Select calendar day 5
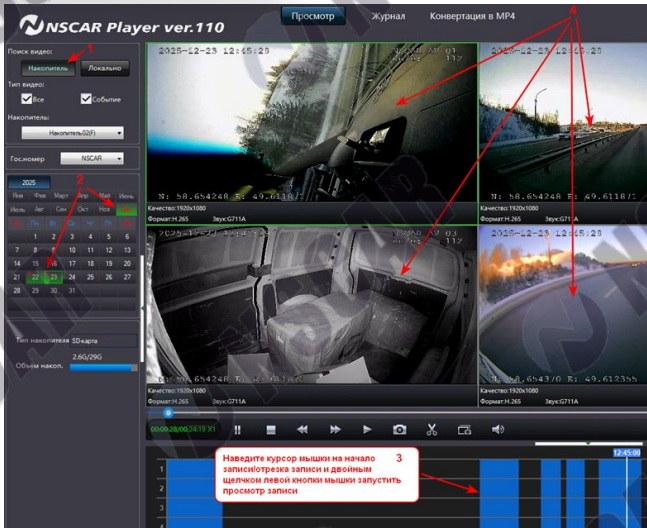The image size is (647, 528). tap(109, 236)
